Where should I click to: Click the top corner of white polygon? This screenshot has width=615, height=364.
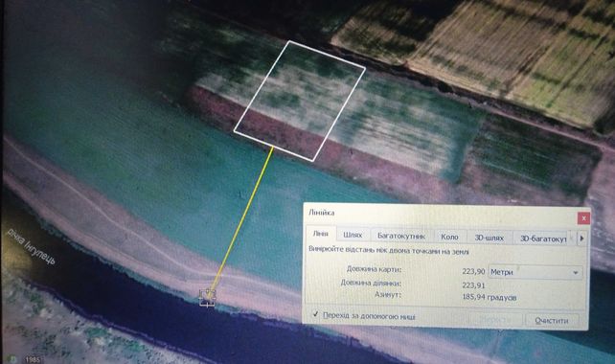[289, 41]
